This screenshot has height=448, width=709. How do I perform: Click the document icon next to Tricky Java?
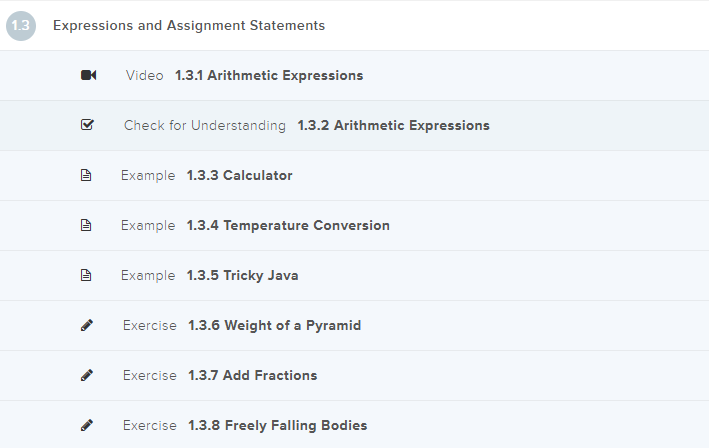coord(86,275)
